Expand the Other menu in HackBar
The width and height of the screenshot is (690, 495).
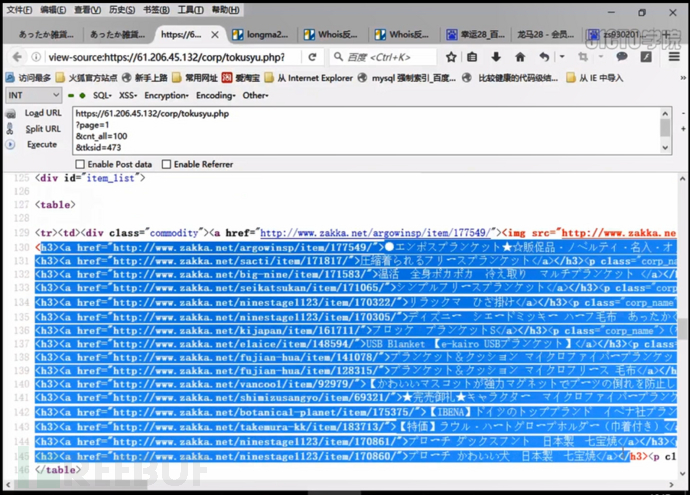255,95
